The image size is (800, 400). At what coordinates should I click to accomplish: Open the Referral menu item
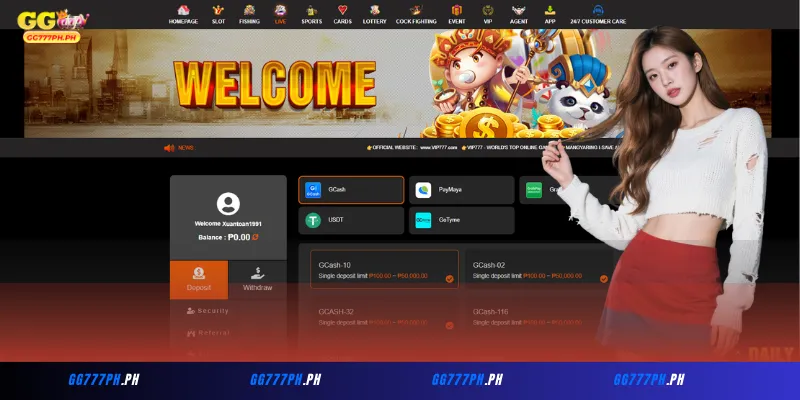[208, 333]
